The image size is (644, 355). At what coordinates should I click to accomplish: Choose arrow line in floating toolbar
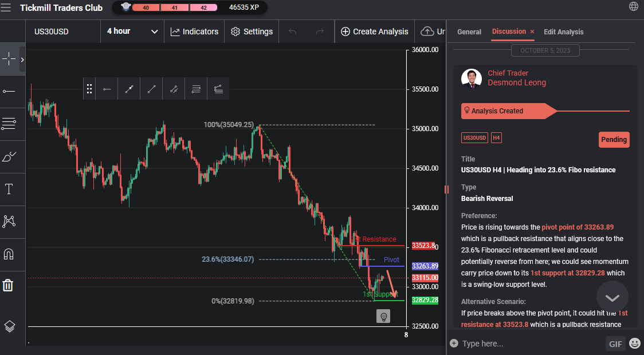point(129,89)
